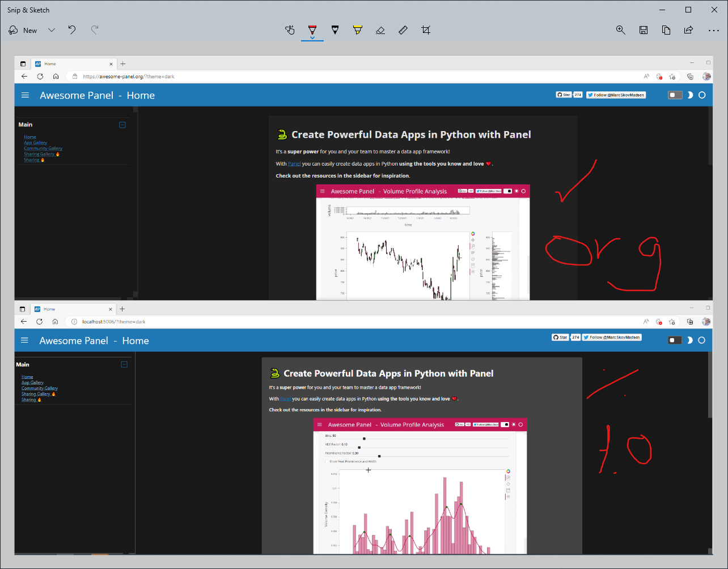Toggle dark theme switch in top window header
The height and width of the screenshot is (569, 728).
coord(675,95)
